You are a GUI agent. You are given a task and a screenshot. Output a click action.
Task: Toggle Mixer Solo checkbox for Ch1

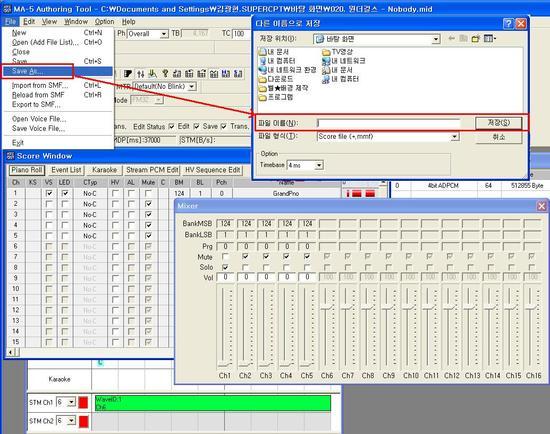pyautogui.click(x=225, y=267)
